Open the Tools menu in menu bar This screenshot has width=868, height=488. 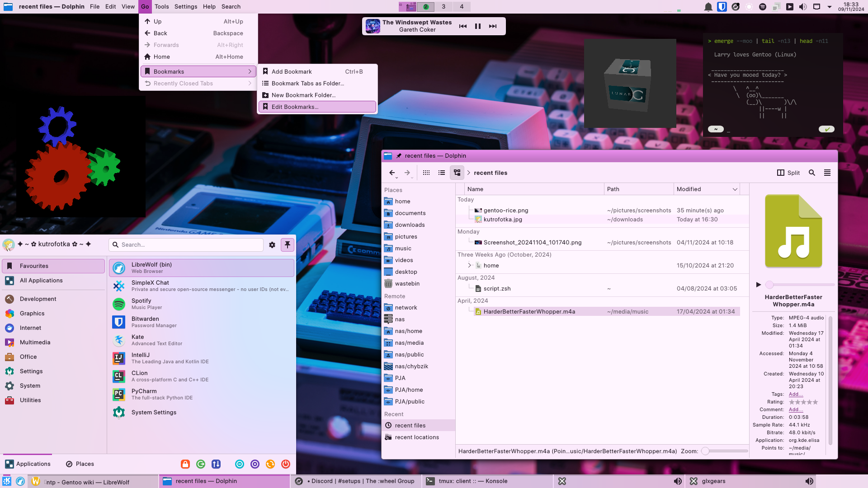click(x=161, y=7)
